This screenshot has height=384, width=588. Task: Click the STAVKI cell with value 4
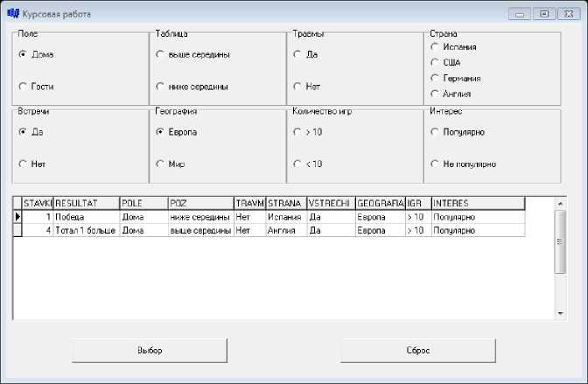click(x=38, y=230)
